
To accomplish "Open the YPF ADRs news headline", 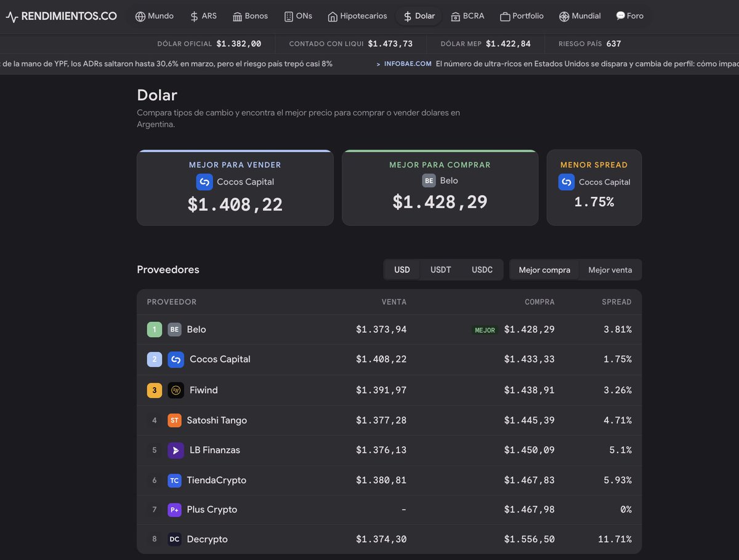I will 166,64.
